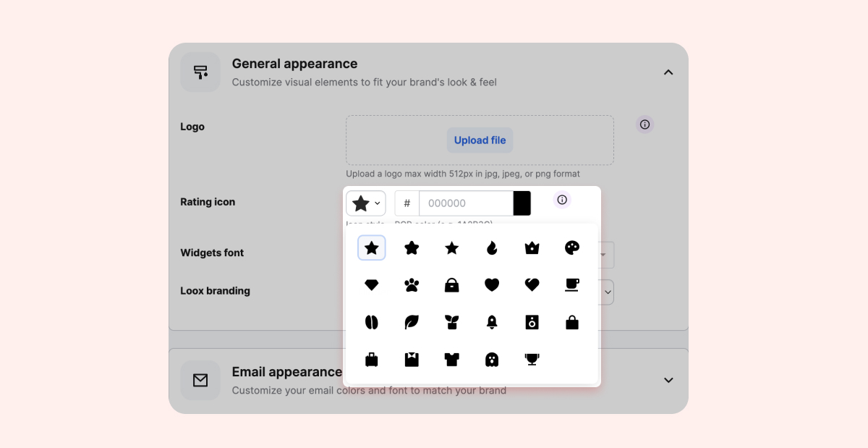
Task: Open the Widgets font dropdown arrow
Action: [603, 255]
